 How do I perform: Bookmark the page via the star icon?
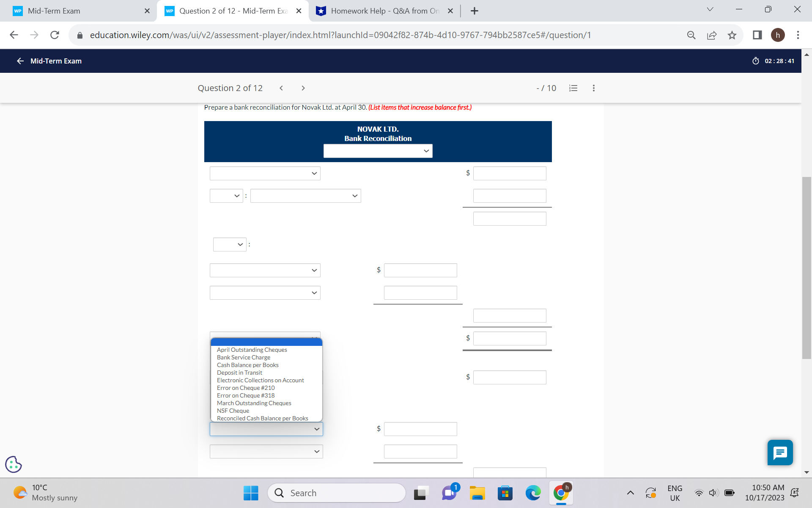coord(732,35)
